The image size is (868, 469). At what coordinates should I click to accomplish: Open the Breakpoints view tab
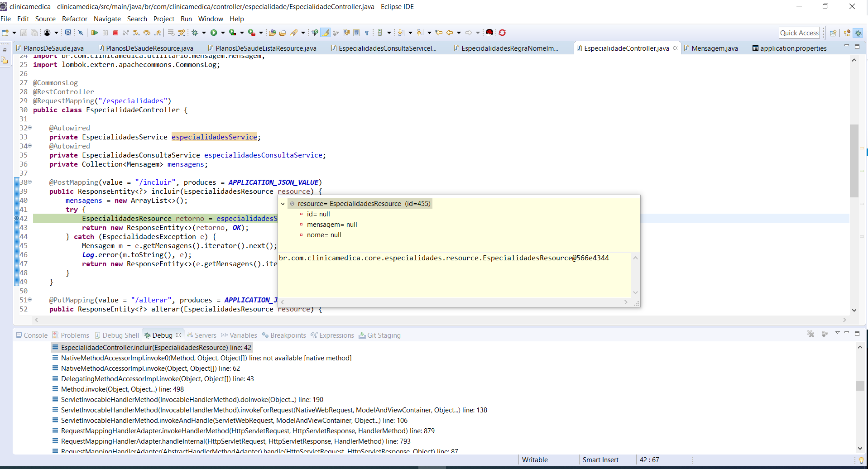tap(284, 335)
